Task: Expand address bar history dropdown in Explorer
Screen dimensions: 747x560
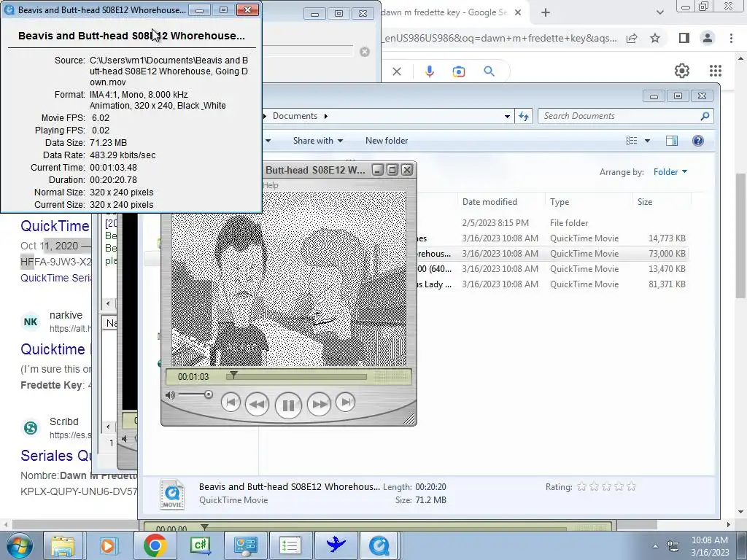Action: point(507,116)
